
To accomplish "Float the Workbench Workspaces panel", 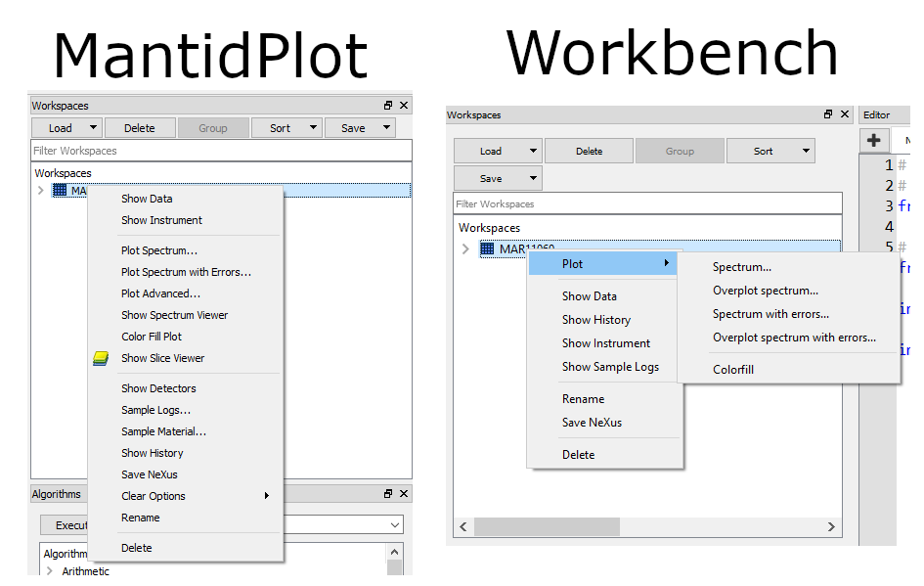I will [828, 114].
